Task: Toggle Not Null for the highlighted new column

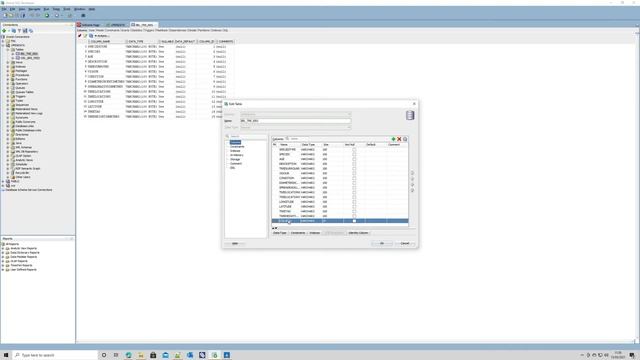Action: coord(354,221)
